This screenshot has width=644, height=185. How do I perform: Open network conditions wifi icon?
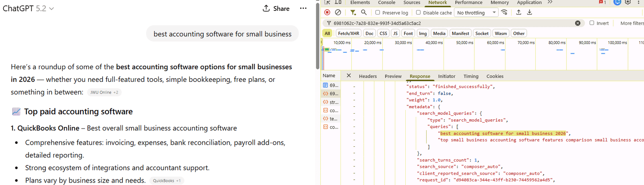(x=504, y=12)
